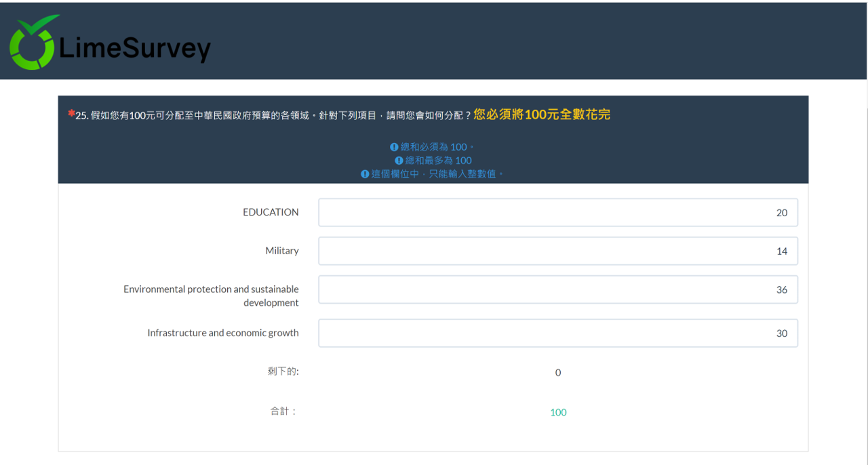Click into the Military amount field
868x465 pixels.
pos(557,251)
